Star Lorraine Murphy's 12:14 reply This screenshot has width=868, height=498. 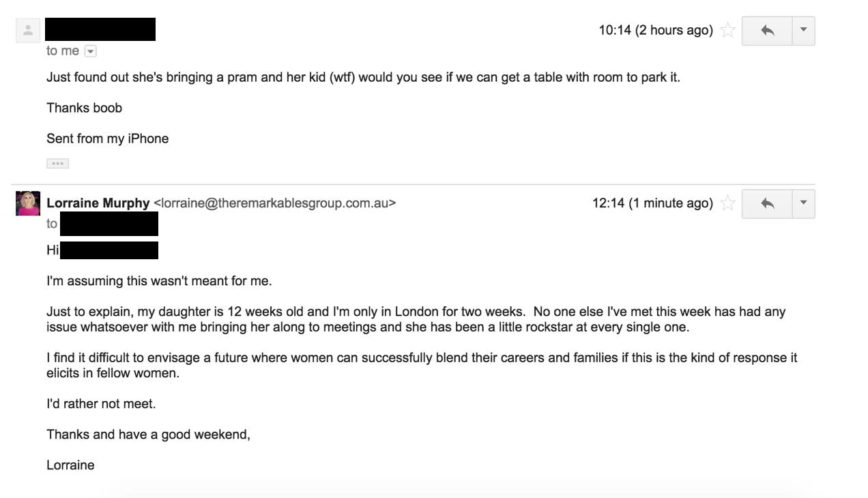(x=728, y=203)
